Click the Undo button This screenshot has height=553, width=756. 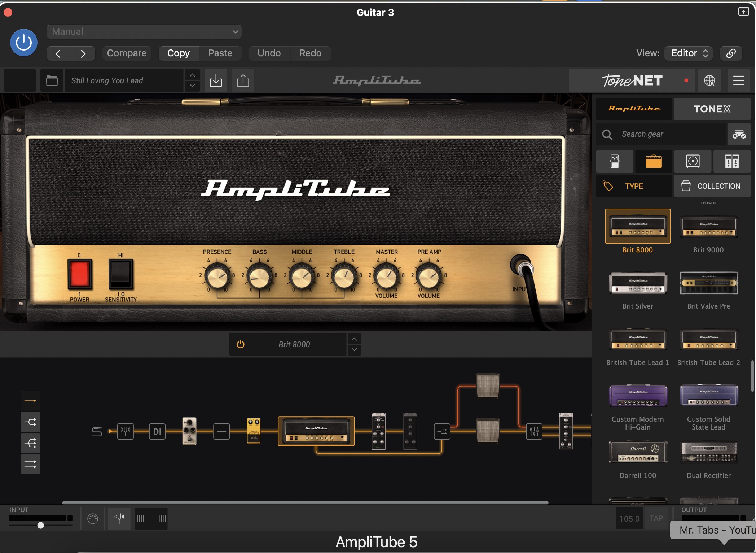point(269,53)
